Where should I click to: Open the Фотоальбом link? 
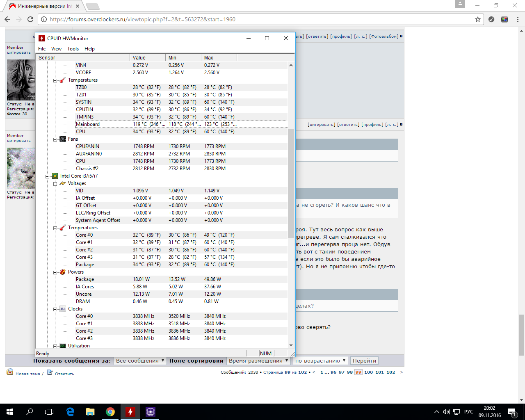(x=384, y=36)
